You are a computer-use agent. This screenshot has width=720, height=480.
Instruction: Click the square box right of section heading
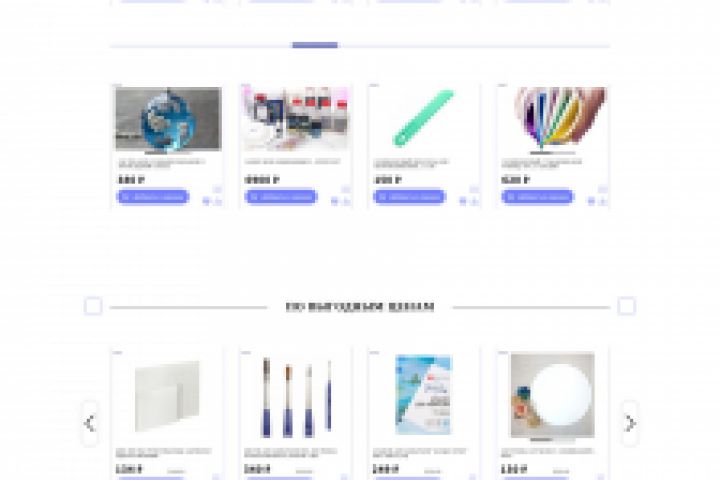tap(627, 306)
